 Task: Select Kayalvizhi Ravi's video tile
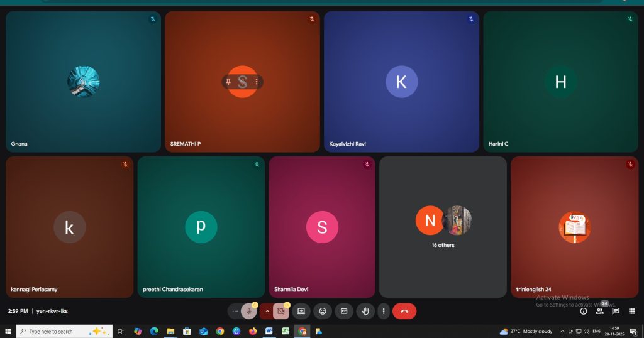[401, 82]
